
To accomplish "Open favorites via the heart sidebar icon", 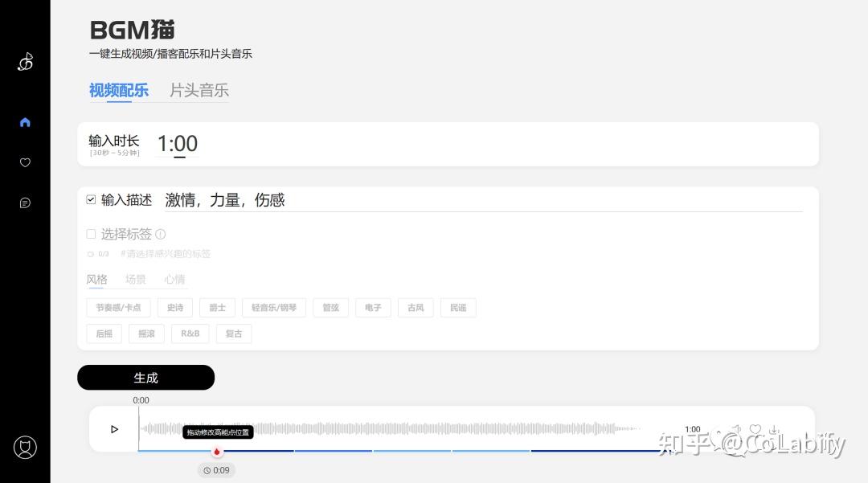I will point(25,162).
